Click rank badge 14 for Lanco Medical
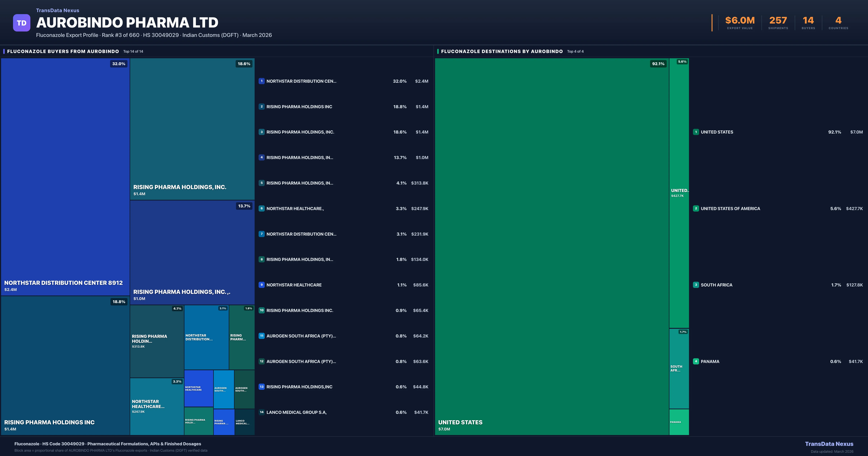This screenshot has height=456, width=868. pyautogui.click(x=261, y=412)
